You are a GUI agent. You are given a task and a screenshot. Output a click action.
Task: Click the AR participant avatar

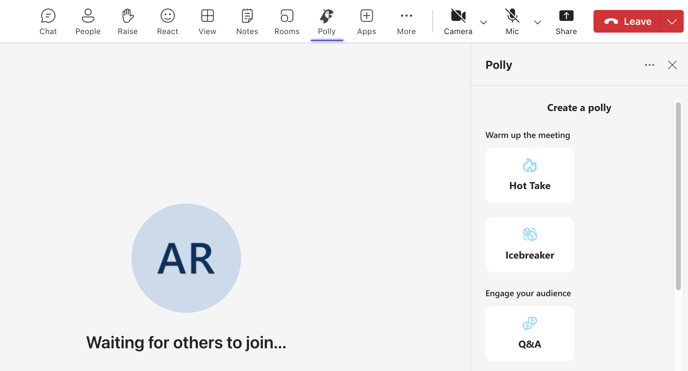186,258
